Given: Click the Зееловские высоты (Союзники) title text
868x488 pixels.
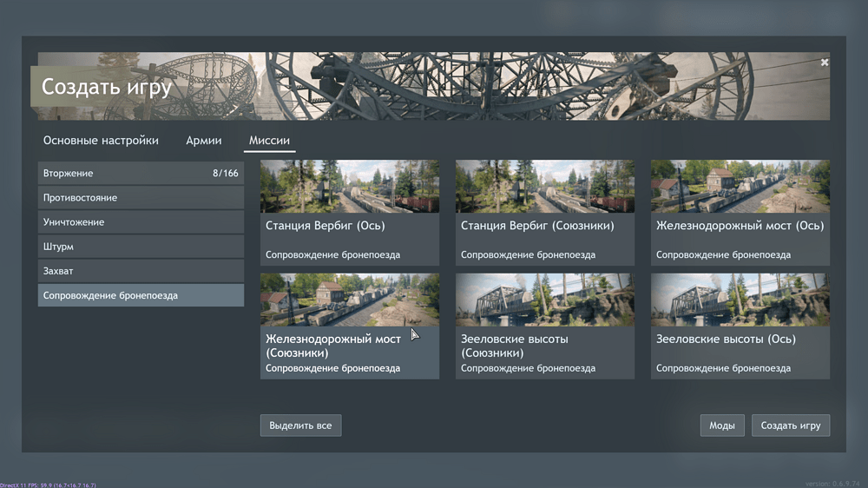Looking at the screenshot, I should [515, 346].
